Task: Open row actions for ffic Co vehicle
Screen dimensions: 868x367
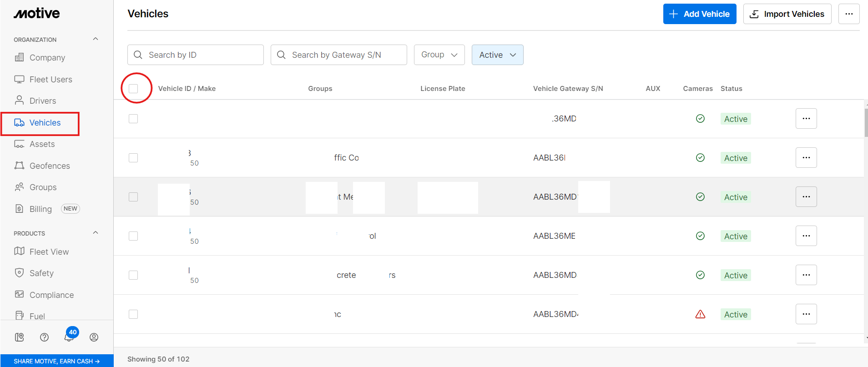Action: [x=806, y=157]
